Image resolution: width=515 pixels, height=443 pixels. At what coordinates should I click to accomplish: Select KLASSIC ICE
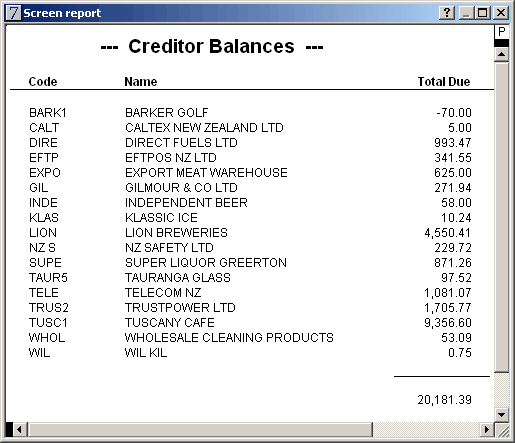click(x=161, y=218)
